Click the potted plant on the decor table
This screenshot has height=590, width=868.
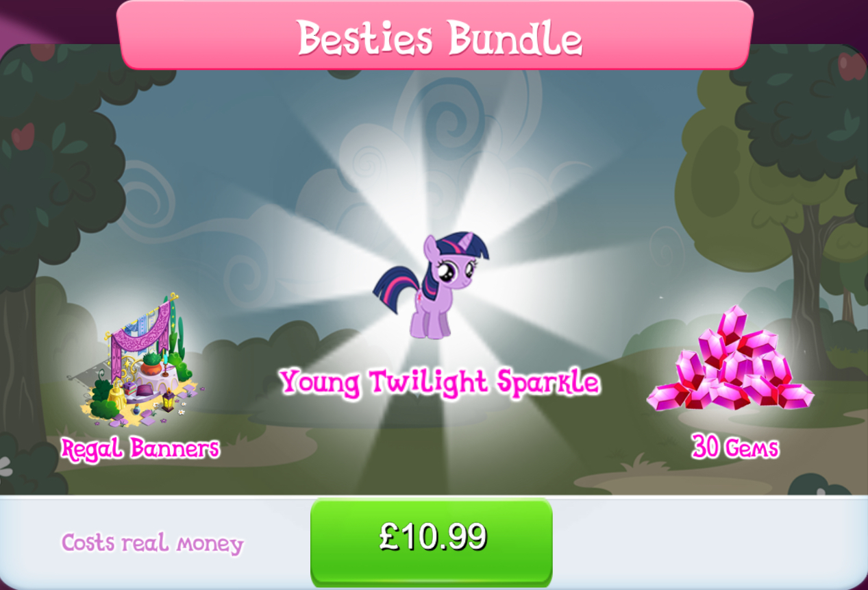152,362
